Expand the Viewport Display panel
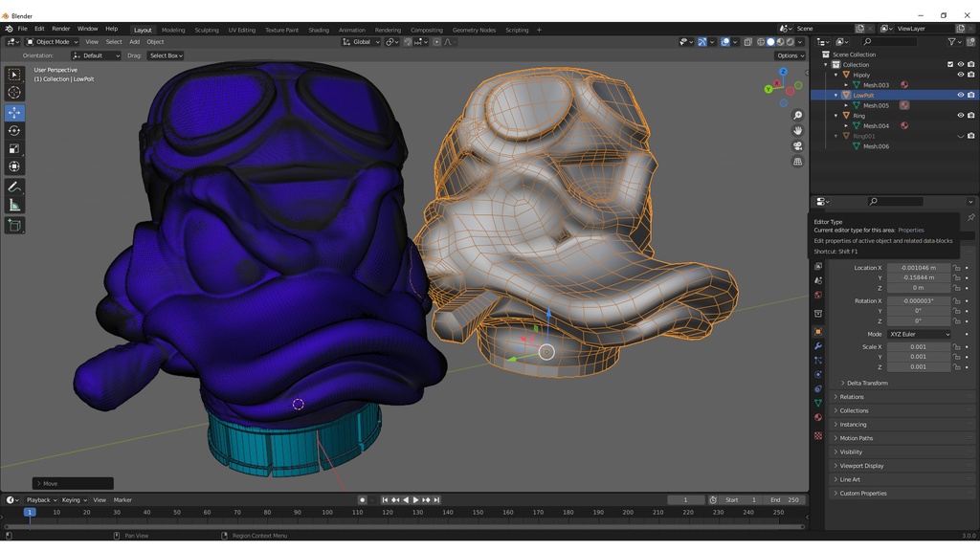Image resolution: width=980 pixels, height=551 pixels. click(x=861, y=466)
